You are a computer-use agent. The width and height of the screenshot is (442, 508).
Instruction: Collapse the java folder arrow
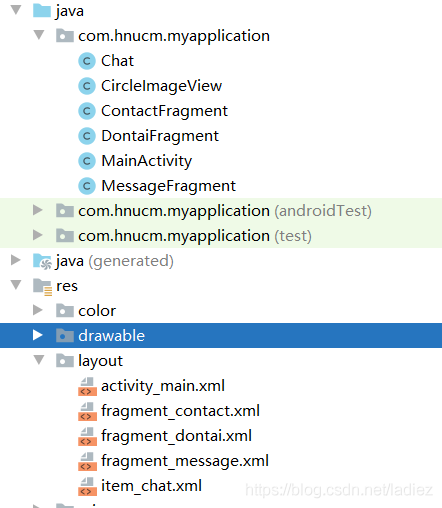[x=16, y=10]
